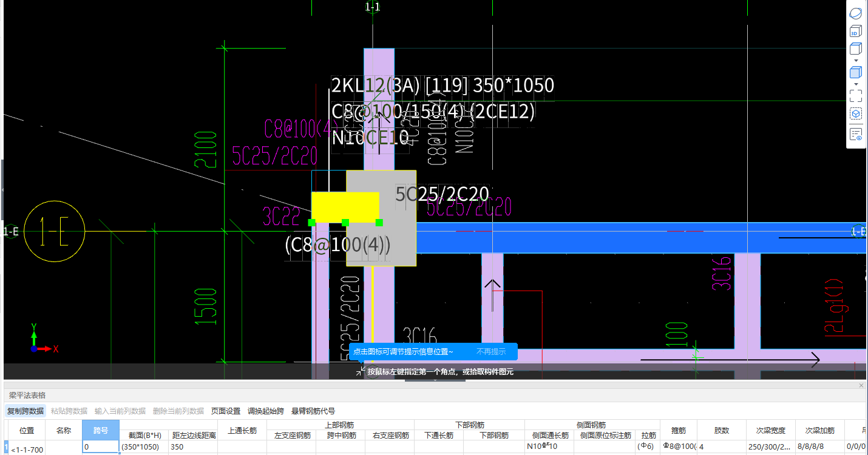
Task: Click the dashed square fit-view icon
Action: click(856, 96)
